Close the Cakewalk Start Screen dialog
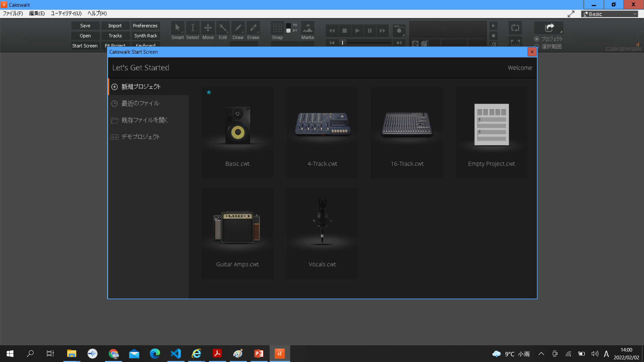 [532, 52]
